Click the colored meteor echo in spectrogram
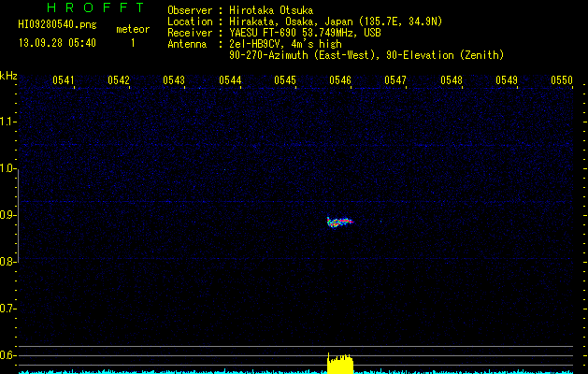Image resolution: width=588 pixels, height=374 pixels. tap(339, 223)
